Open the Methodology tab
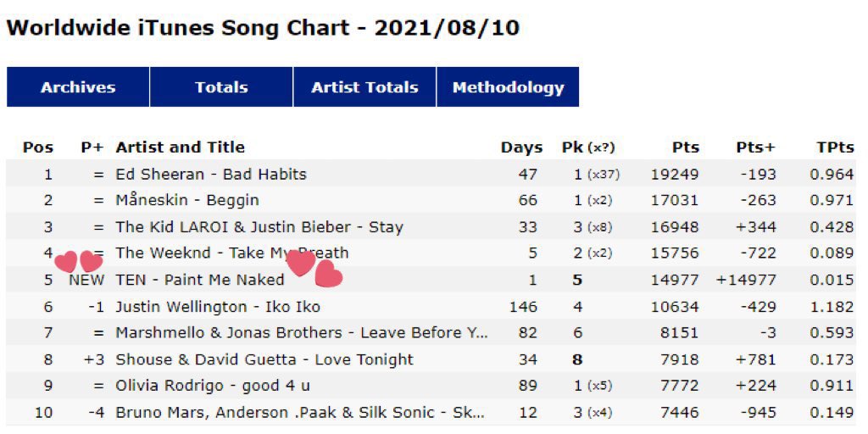Screen dimensions: 868x434 (509, 87)
